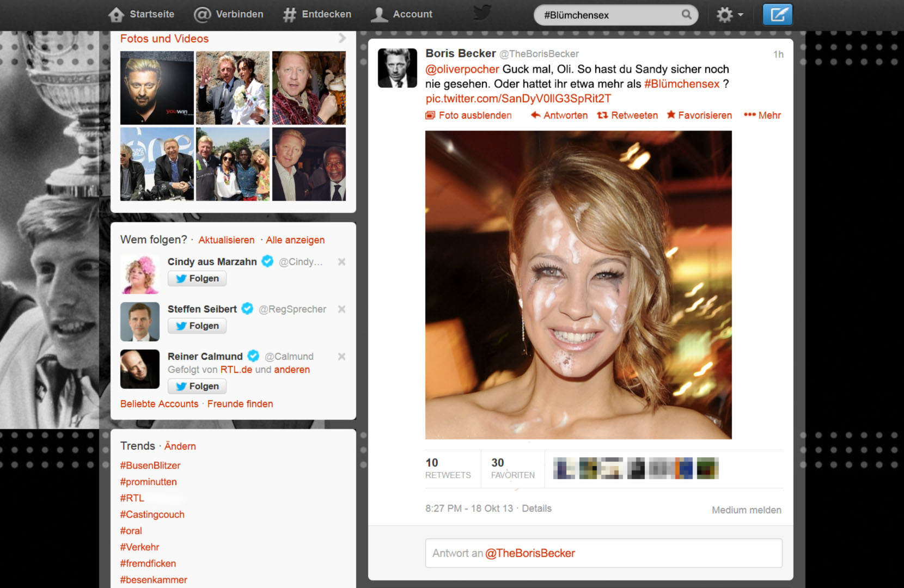Click the search magnifier icon
Screen dimensions: 904x588
[x=686, y=15]
